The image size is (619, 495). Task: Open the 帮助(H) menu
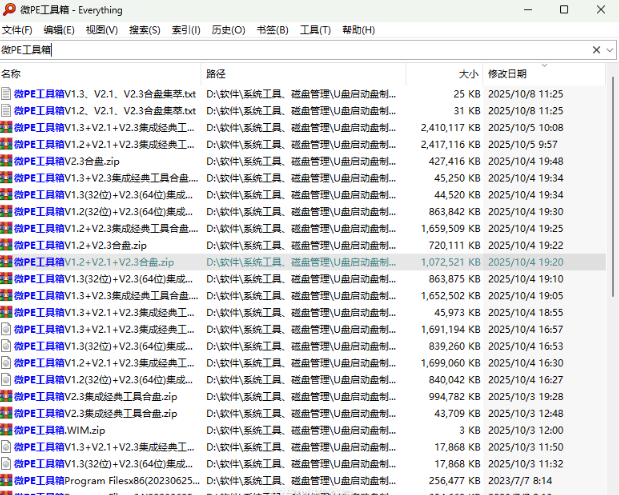click(x=358, y=30)
